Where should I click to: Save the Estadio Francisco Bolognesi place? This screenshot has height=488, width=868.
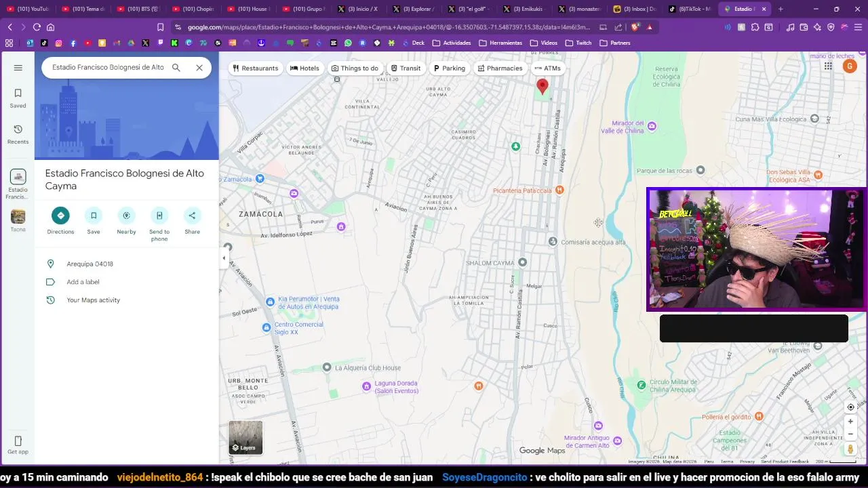point(94,221)
